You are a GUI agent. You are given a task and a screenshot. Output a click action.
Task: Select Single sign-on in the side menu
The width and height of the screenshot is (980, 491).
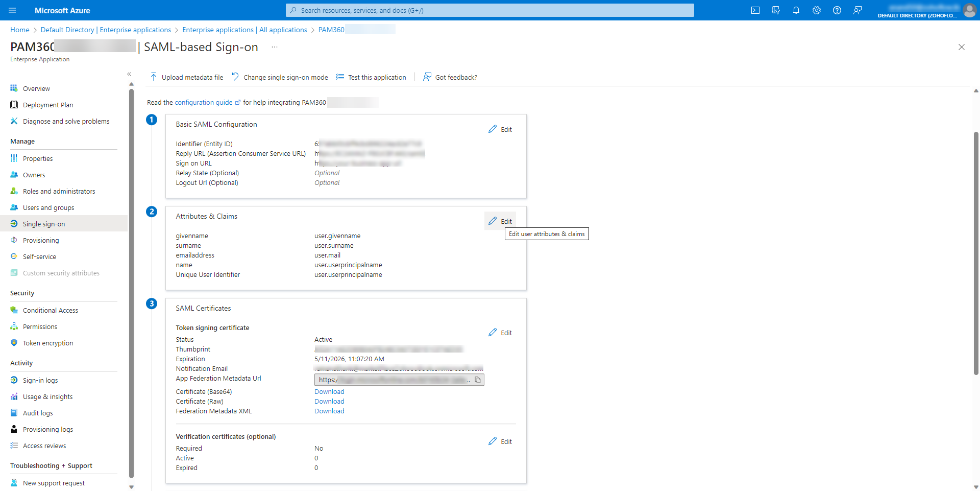point(64,224)
